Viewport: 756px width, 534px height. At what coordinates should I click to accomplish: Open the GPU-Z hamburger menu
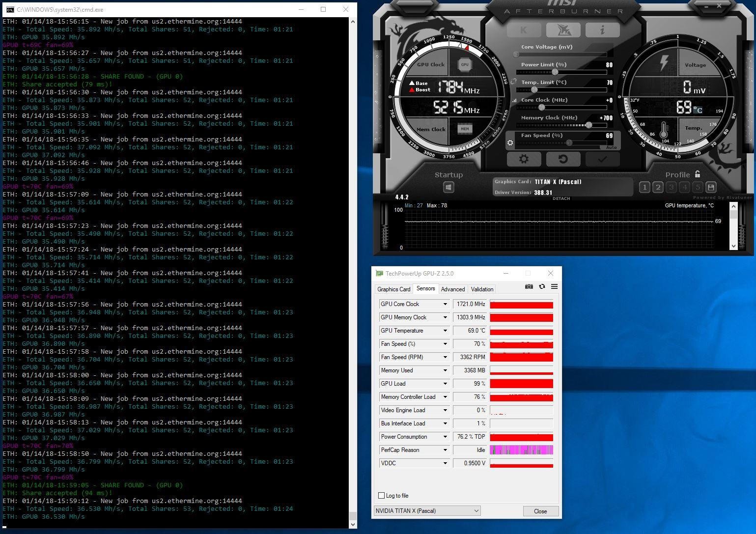[554, 286]
